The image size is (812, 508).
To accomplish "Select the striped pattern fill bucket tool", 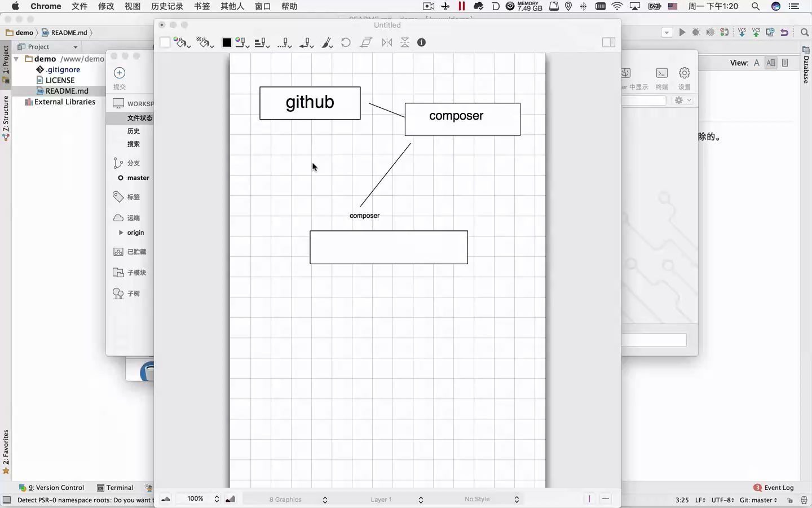I will click(205, 42).
